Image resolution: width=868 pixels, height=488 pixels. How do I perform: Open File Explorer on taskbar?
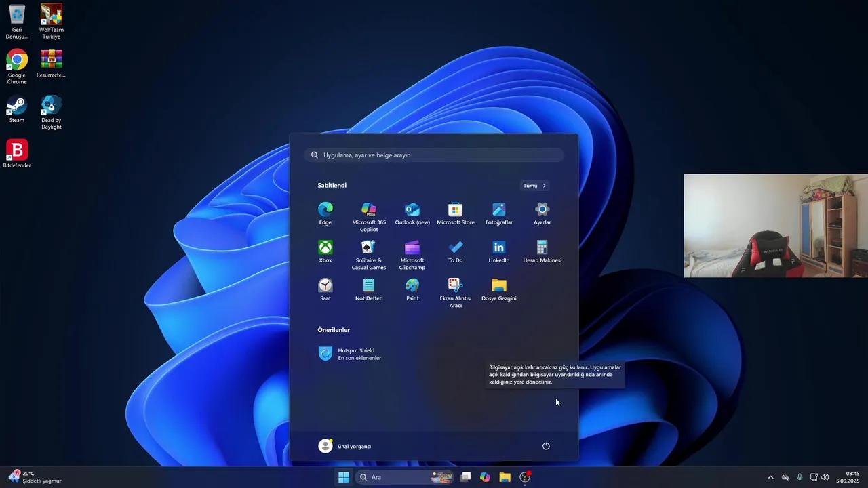(505, 477)
